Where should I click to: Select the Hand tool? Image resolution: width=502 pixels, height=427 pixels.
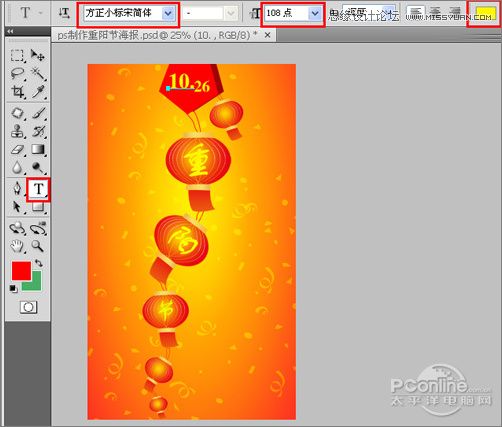point(17,246)
